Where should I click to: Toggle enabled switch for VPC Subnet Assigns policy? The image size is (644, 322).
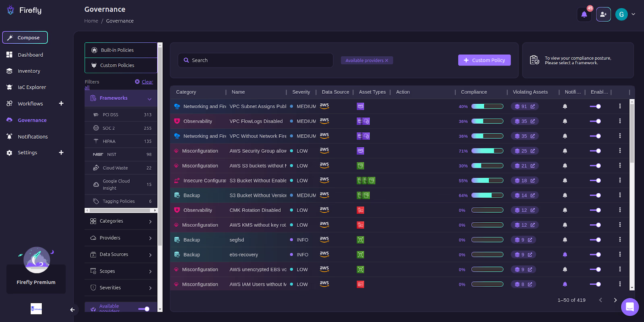coord(595,107)
